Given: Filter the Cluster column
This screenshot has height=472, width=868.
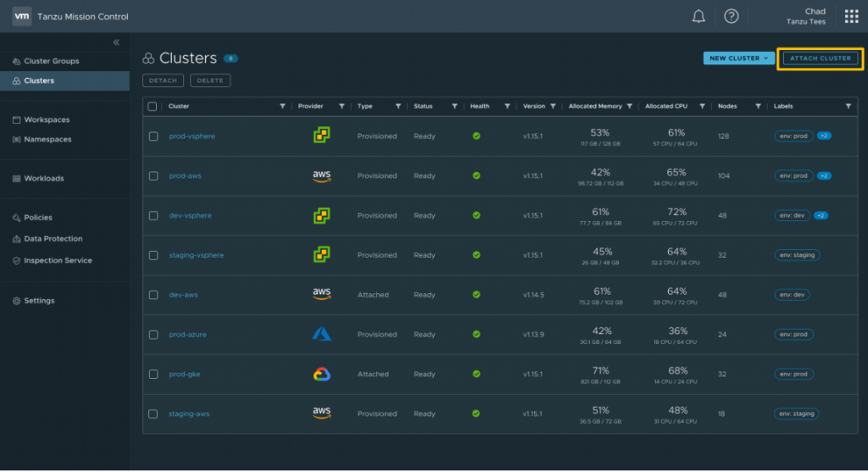Looking at the screenshot, I should 282,106.
